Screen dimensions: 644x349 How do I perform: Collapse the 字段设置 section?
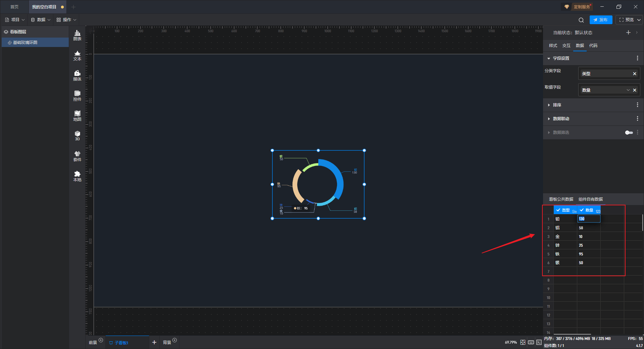click(x=549, y=58)
